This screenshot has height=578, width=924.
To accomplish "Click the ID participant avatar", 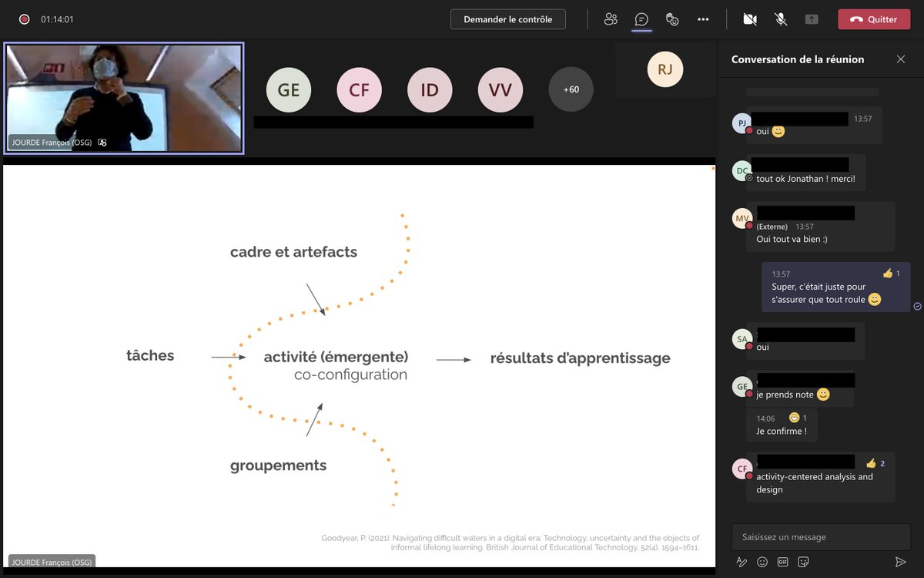I will tap(430, 90).
